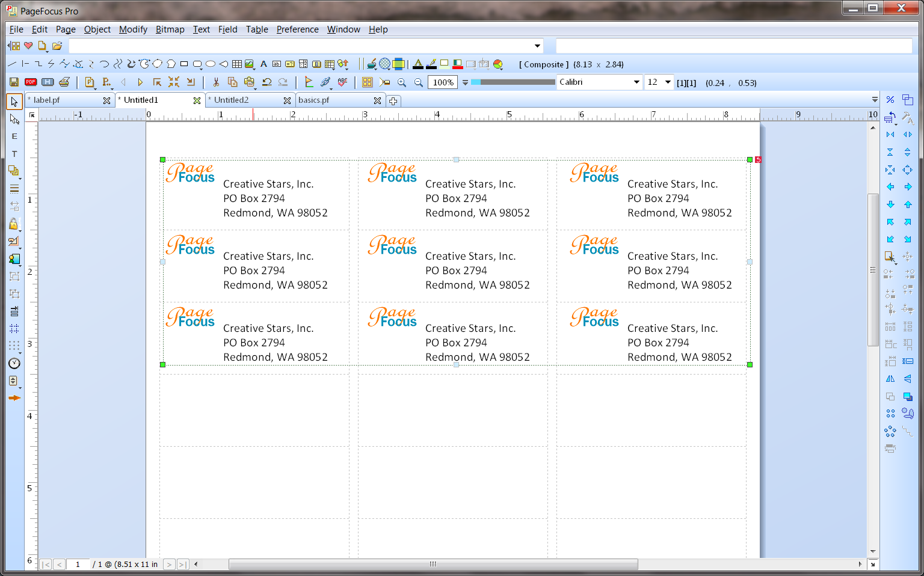Go to the previous page

[59, 565]
